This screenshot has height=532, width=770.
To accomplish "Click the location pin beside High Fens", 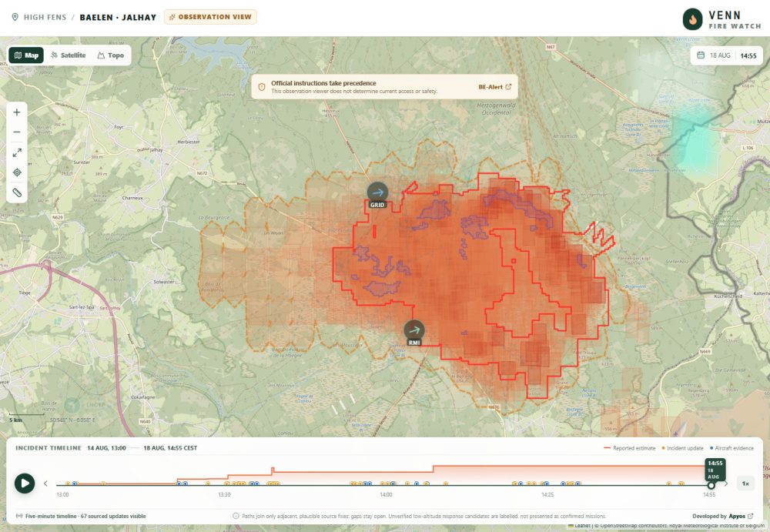I will click(15, 17).
